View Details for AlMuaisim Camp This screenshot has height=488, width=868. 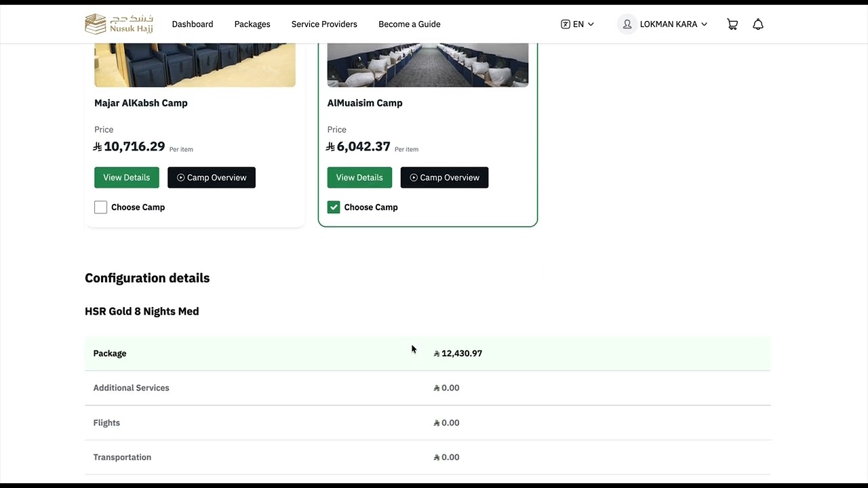(359, 178)
